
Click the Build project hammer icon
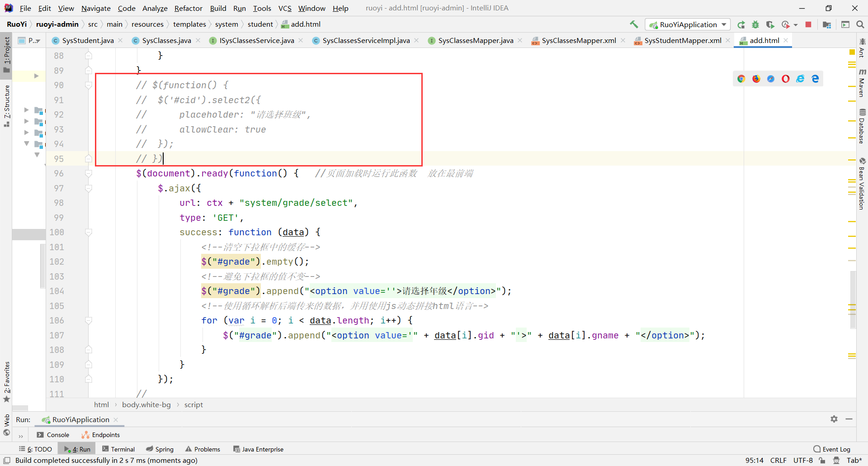pyautogui.click(x=634, y=24)
